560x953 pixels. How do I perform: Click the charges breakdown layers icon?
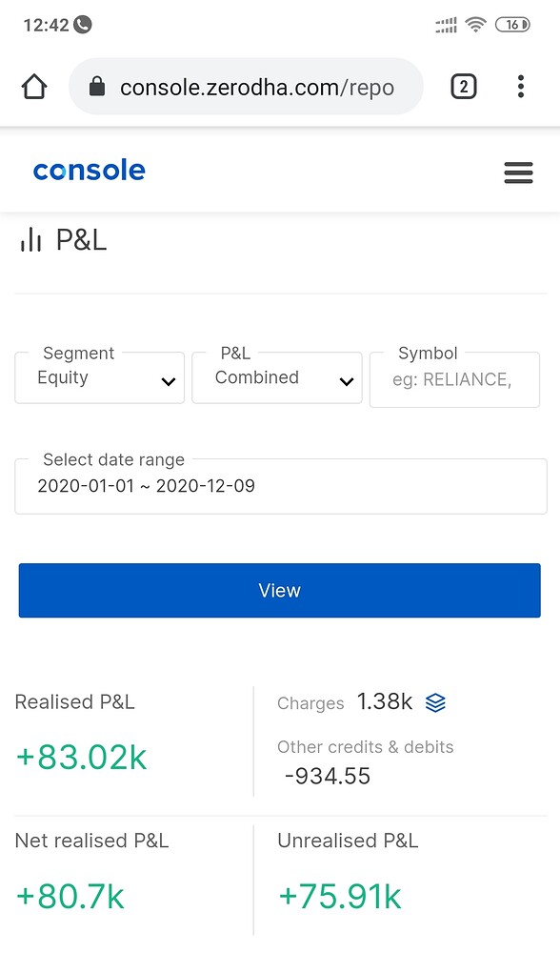coord(436,702)
